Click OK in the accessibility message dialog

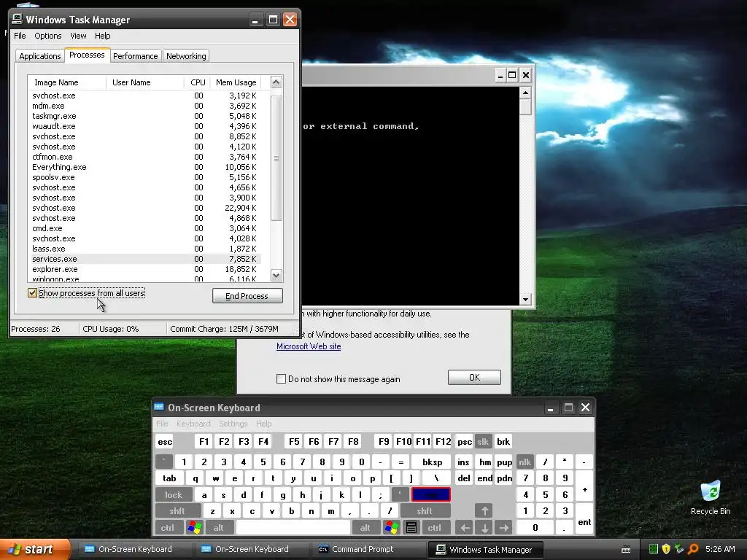point(474,377)
